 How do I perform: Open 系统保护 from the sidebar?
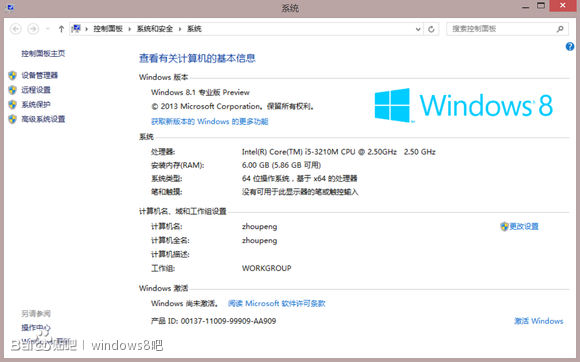pos(36,104)
